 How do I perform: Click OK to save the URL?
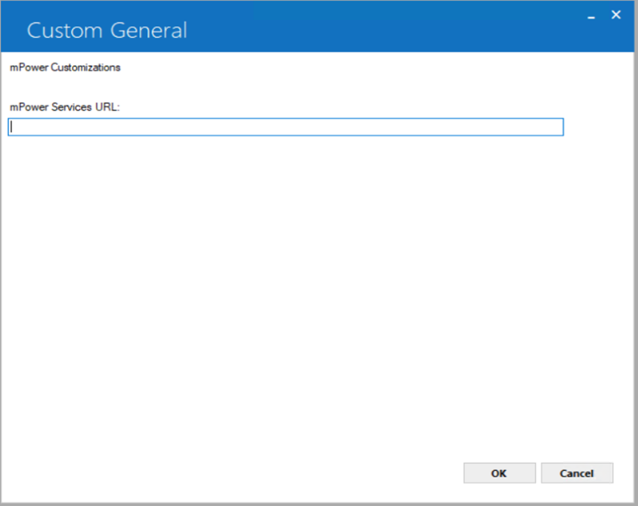[499, 473]
